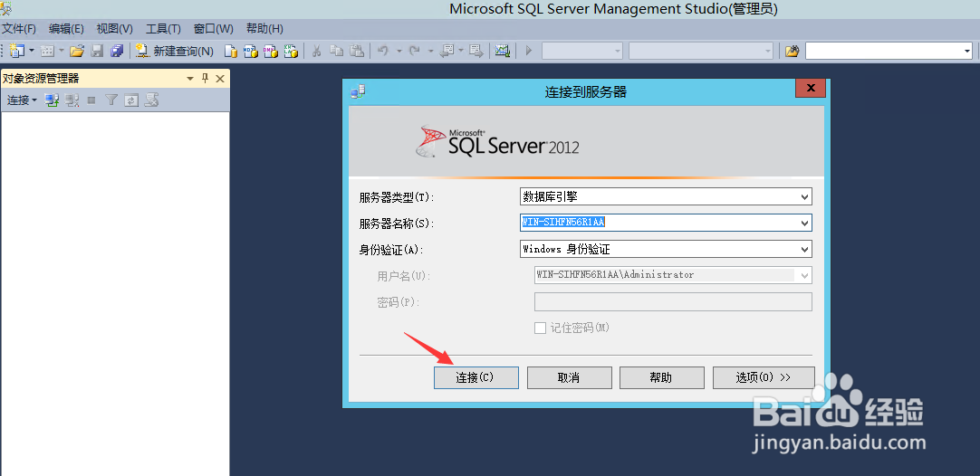Click the 选项(O) >> button
980x476 pixels.
(x=764, y=377)
